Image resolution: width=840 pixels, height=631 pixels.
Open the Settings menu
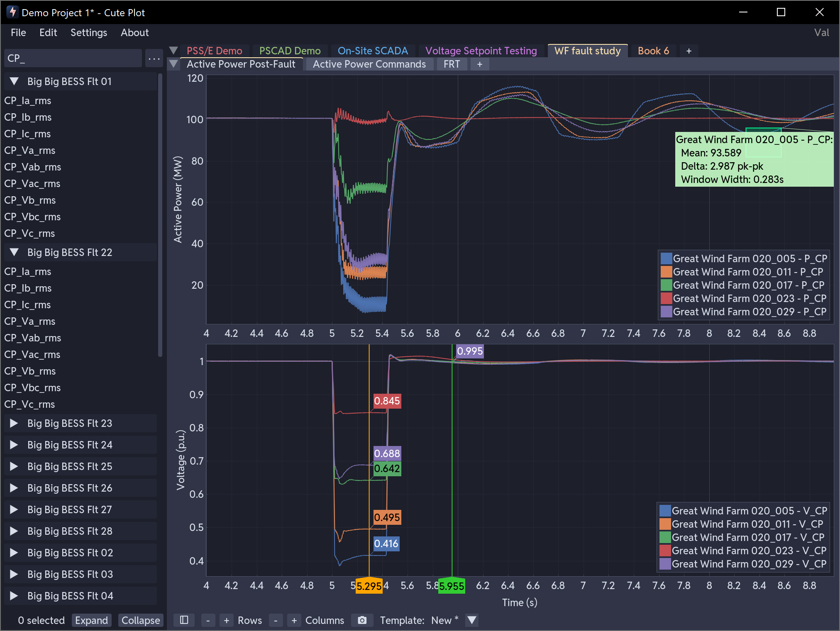coord(89,33)
